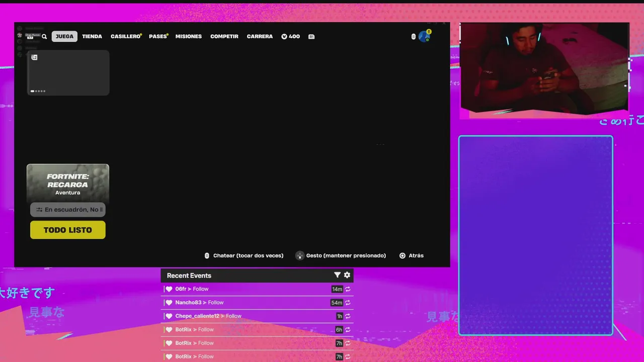This screenshot has height=362, width=644.
Task: Click Gesto (mantener presionado)
Action: click(346, 255)
